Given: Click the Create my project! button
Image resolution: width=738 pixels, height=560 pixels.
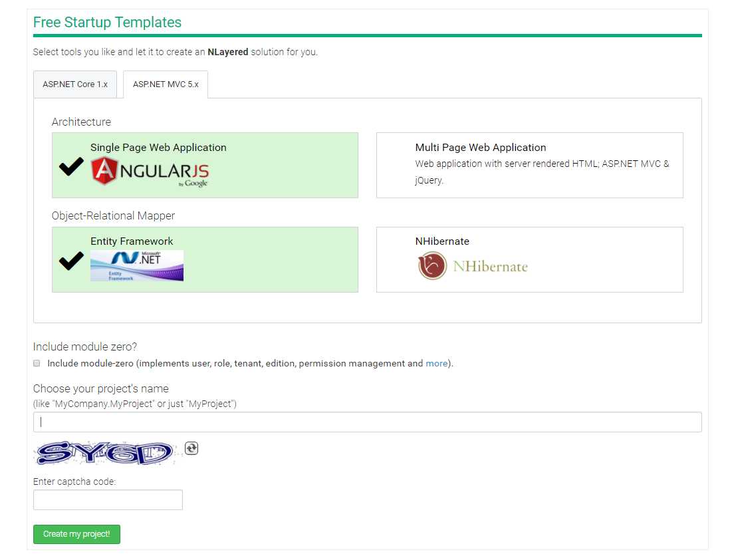Looking at the screenshot, I should pos(76,534).
